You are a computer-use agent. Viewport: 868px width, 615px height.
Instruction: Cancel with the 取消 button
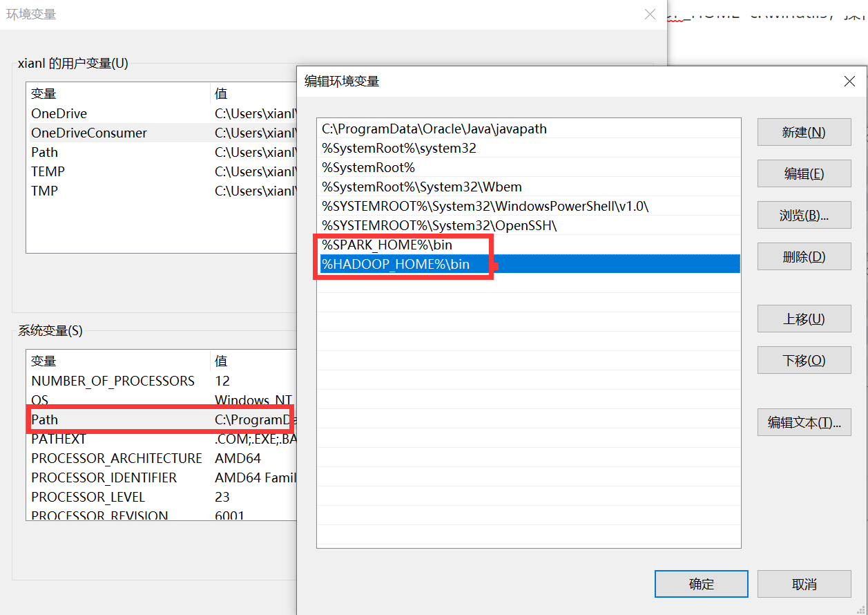click(804, 584)
